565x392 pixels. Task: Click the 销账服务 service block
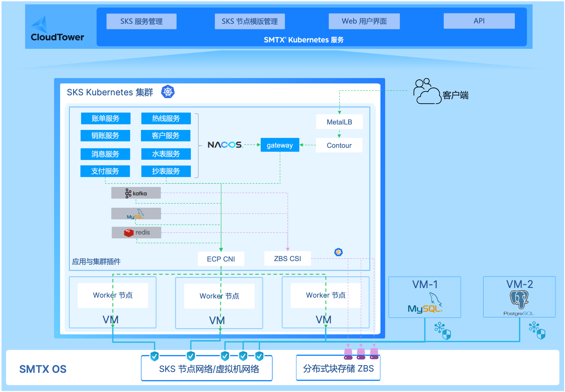tap(105, 135)
